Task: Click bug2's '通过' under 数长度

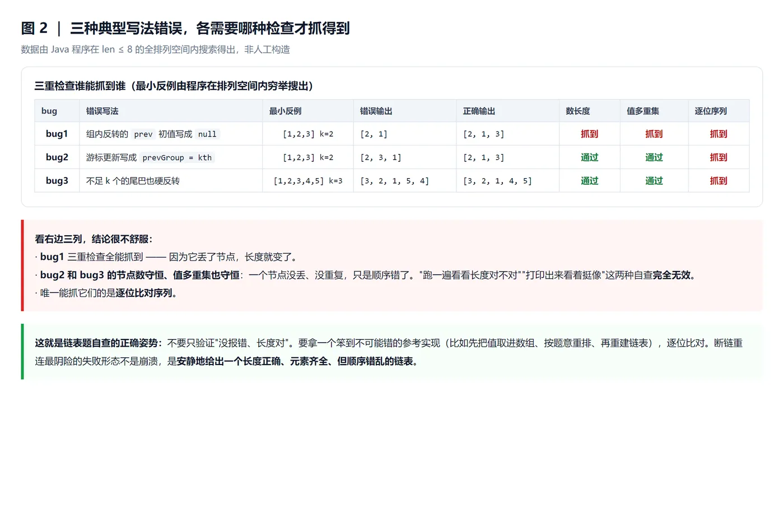Action: [x=590, y=157]
